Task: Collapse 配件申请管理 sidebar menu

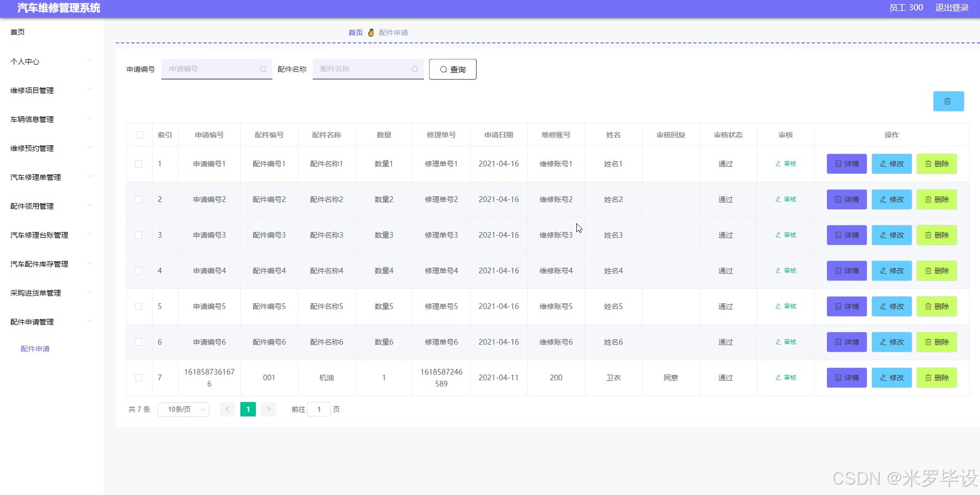Action: click(x=52, y=322)
